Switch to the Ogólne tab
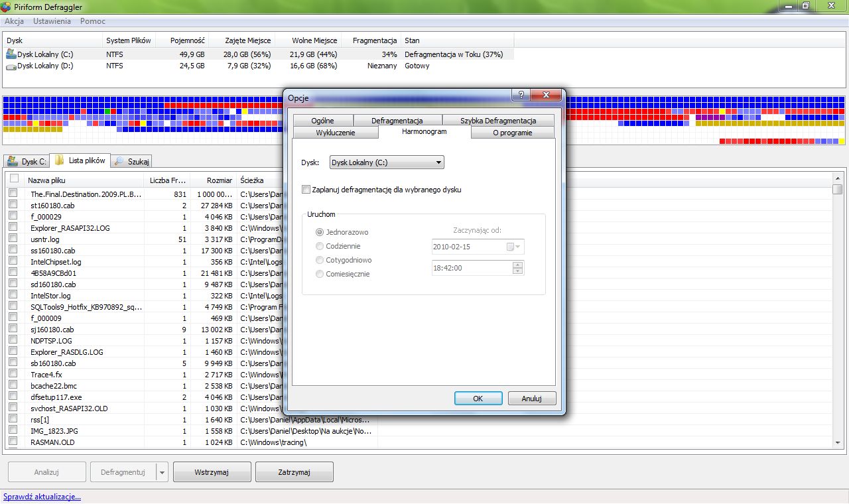The height and width of the screenshot is (504, 849). 323,121
